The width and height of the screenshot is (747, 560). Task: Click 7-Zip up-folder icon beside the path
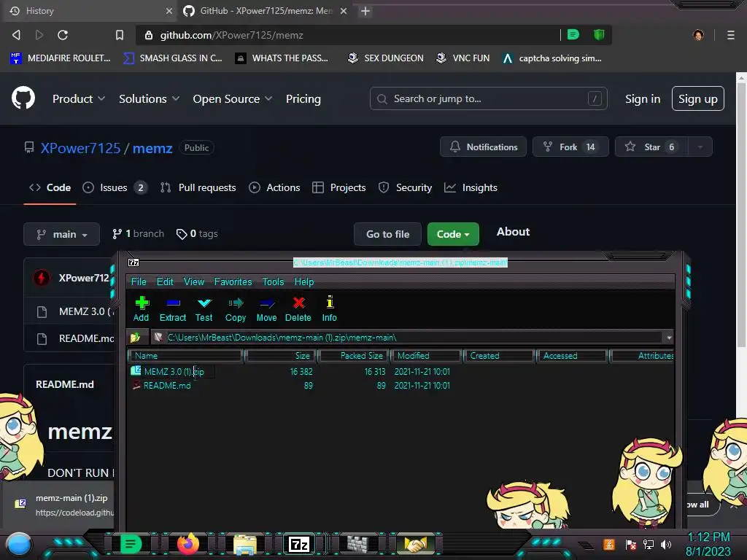click(x=135, y=338)
